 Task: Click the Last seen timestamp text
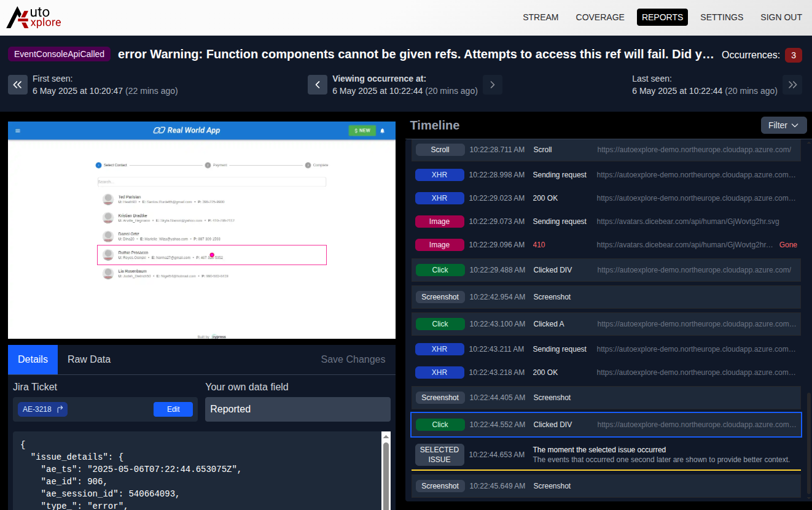[705, 91]
